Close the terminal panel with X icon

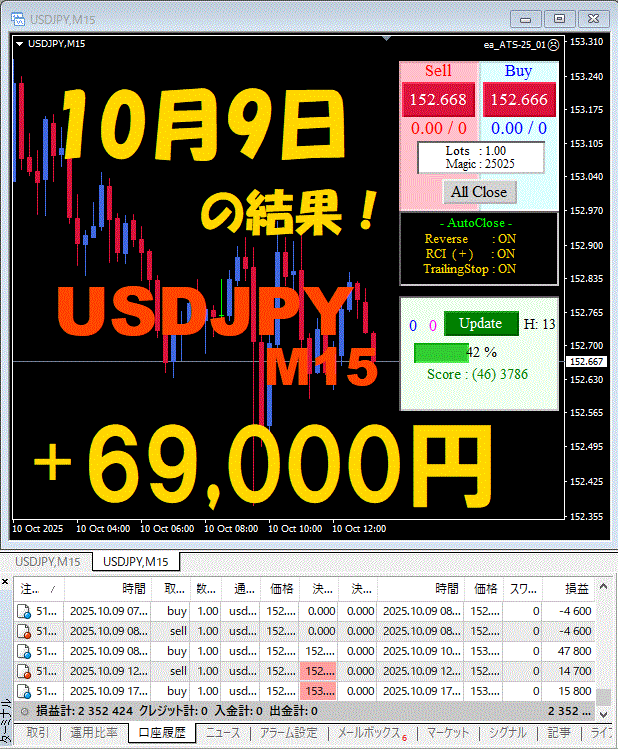tap(5, 581)
